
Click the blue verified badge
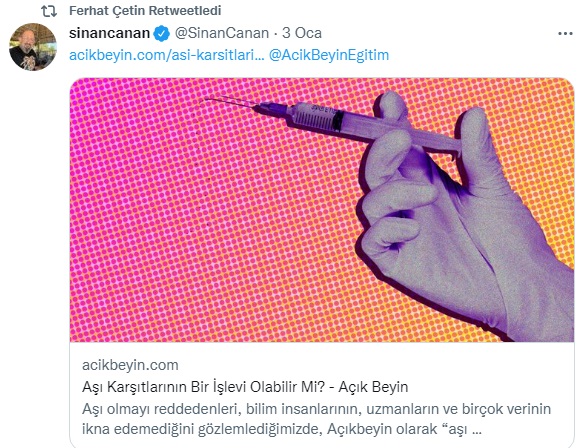click(161, 33)
